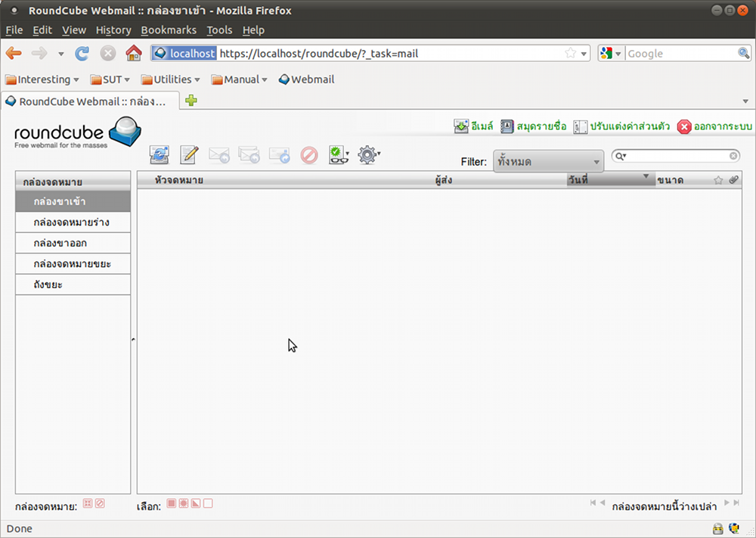Click the panel splitter collapse handle
This screenshot has height=538, width=756.
134,340
